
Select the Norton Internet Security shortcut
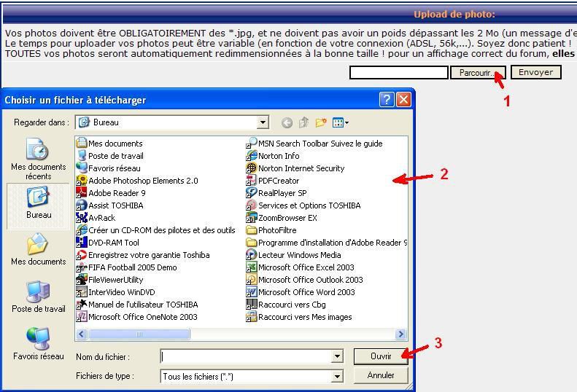(295, 168)
